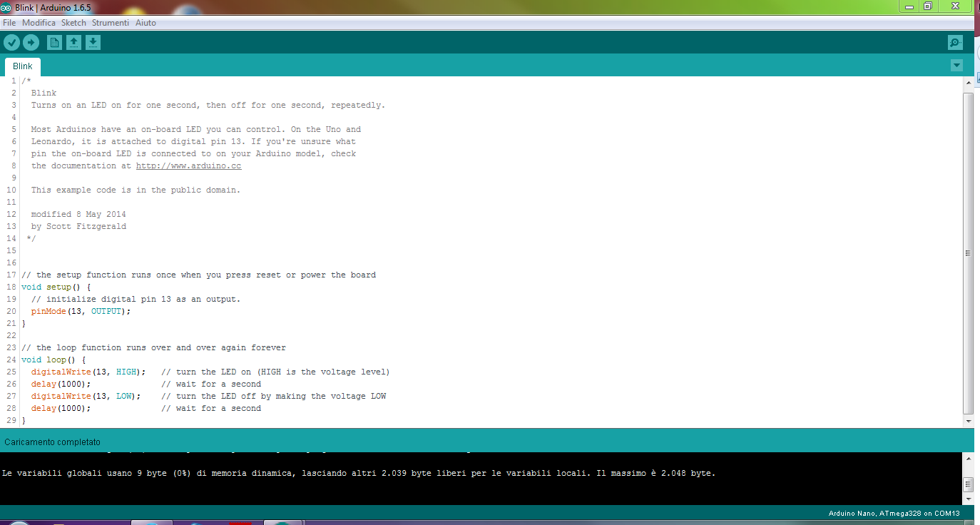Click the console line 'Le variabili globali usano 9 byte'

coord(359,473)
